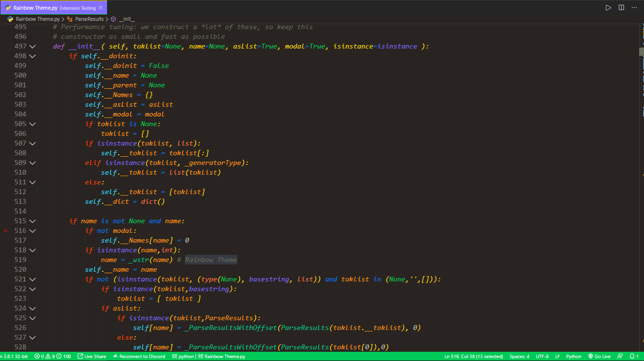This screenshot has width=644, height=361.
Task: Collapse the fold at line 521
Action: pos(33,279)
